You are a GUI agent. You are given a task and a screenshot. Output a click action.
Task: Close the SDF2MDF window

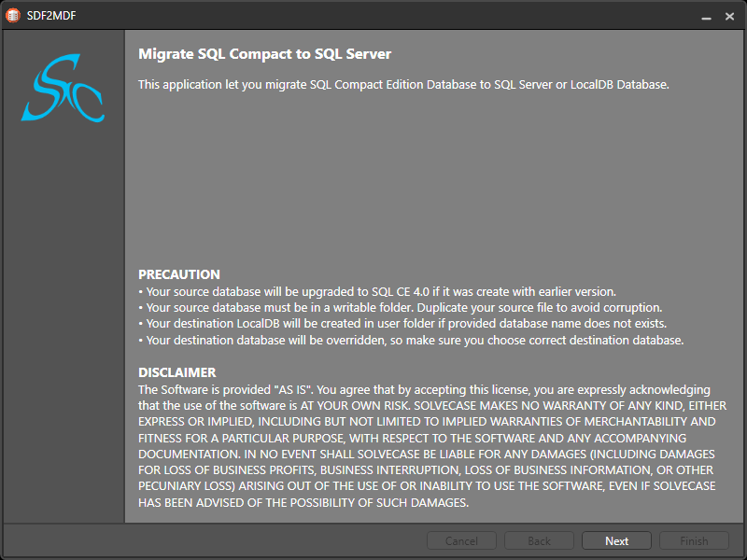click(x=729, y=16)
